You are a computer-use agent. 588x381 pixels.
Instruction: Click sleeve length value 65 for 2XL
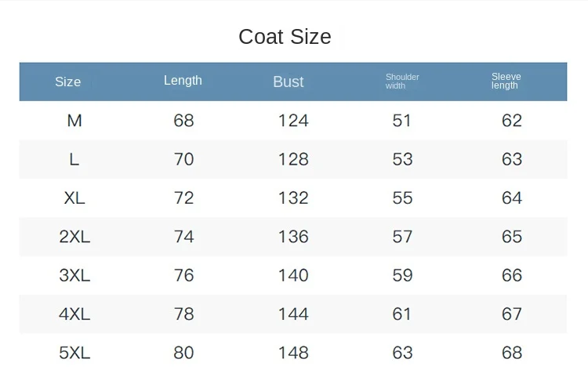pyautogui.click(x=512, y=237)
